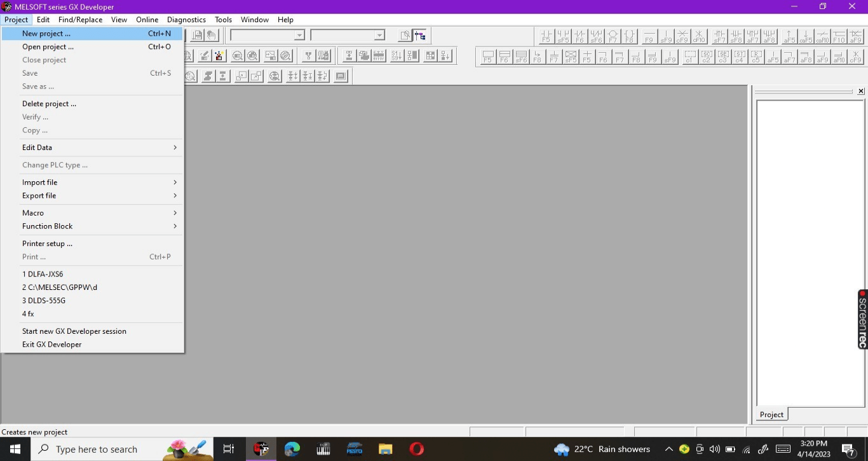Open the Tools menu

click(x=223, y=20)
